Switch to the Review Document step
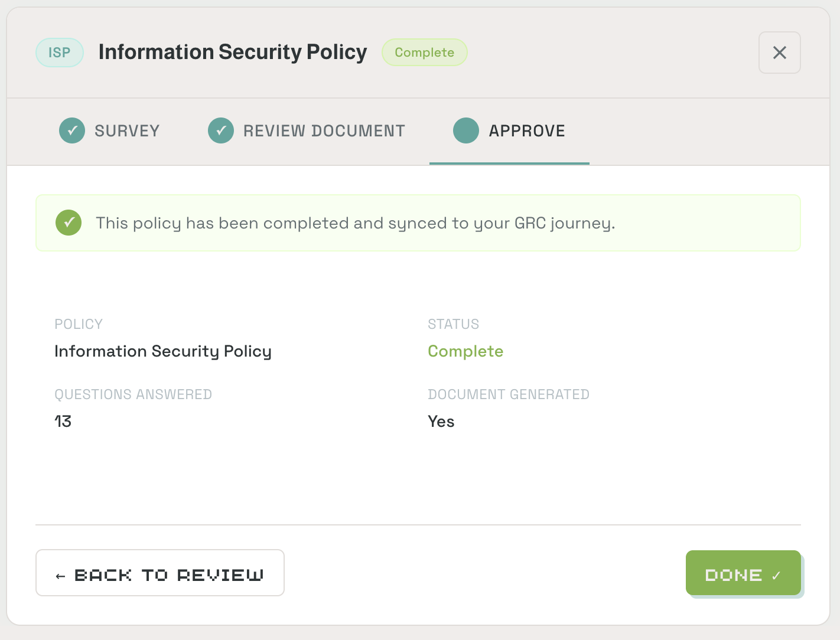 click(307, 131)
